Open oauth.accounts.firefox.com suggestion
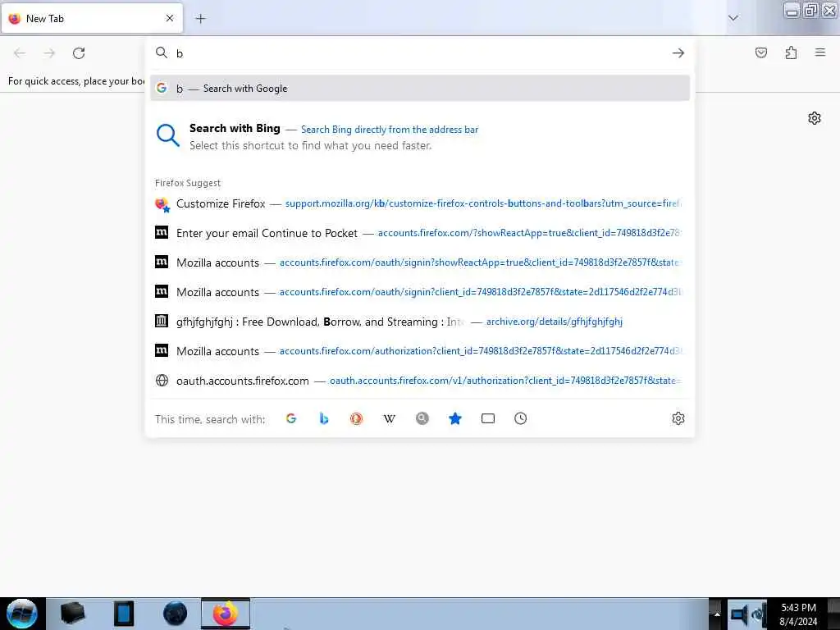This screenshot has height=630, width=840. pyautogui.click(x=420, y=381)
